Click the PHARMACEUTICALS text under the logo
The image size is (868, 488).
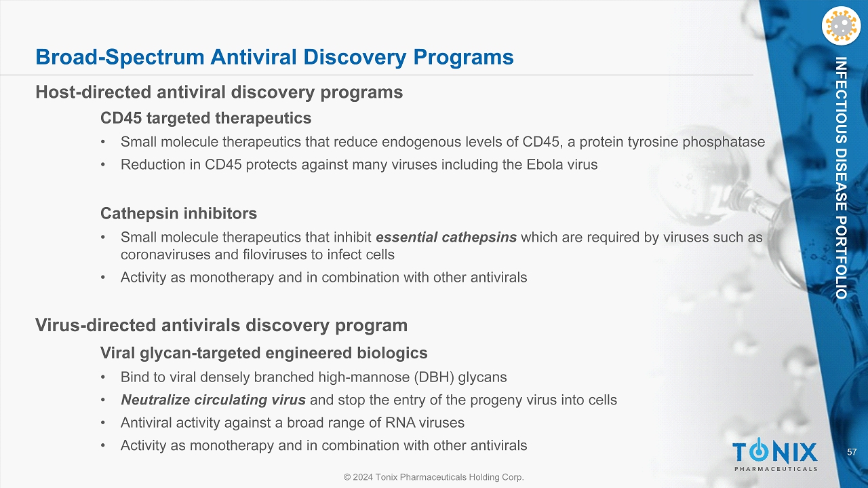775,468
